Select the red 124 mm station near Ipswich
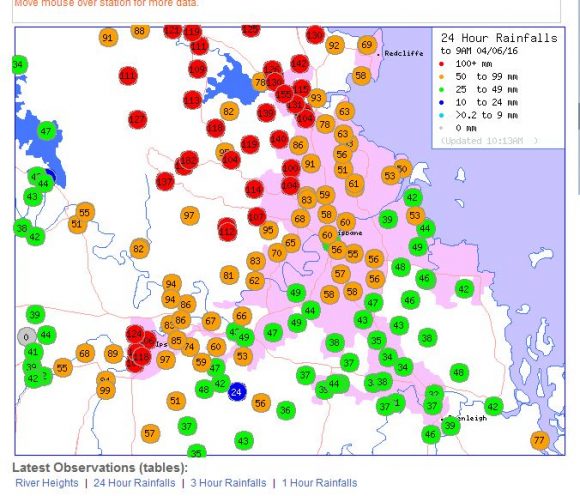The width and height of the screenshot is (580, 496). 134,334
